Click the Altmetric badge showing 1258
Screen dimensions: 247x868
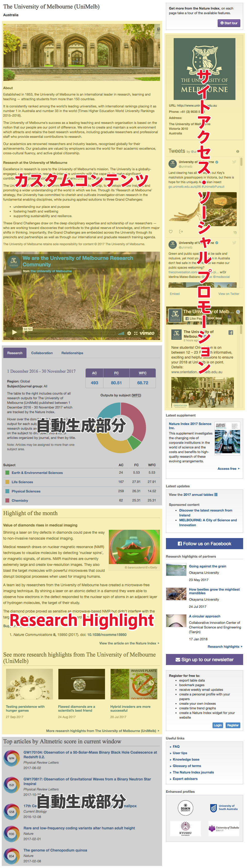tap(11, 812)
